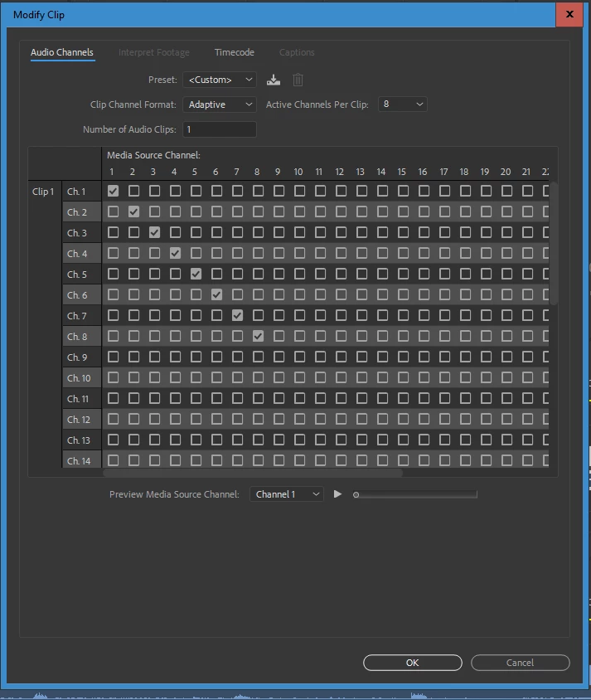Check Ch. 14 source channel 1

click(114, 460)
